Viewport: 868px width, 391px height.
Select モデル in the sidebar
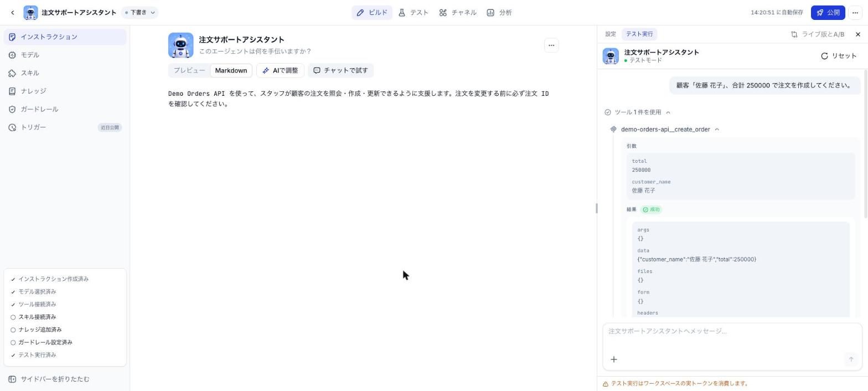pyautogui.click(x=65, y=55)
